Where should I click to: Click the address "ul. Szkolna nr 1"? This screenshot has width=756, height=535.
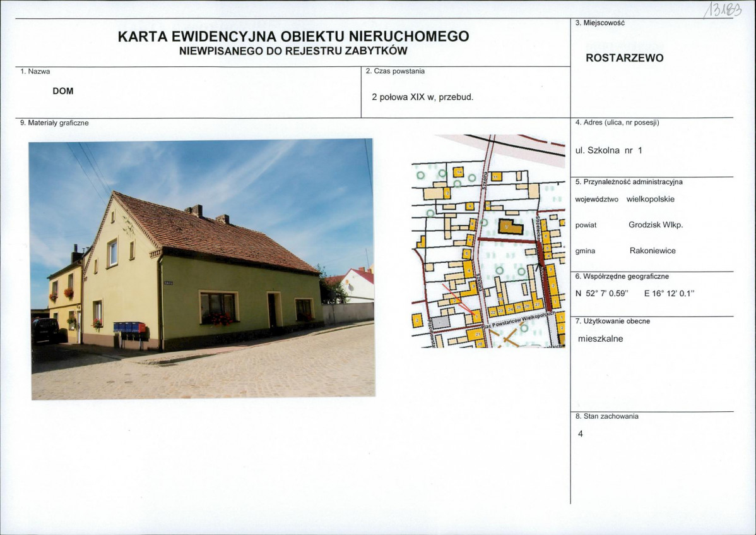click(608, 150)
